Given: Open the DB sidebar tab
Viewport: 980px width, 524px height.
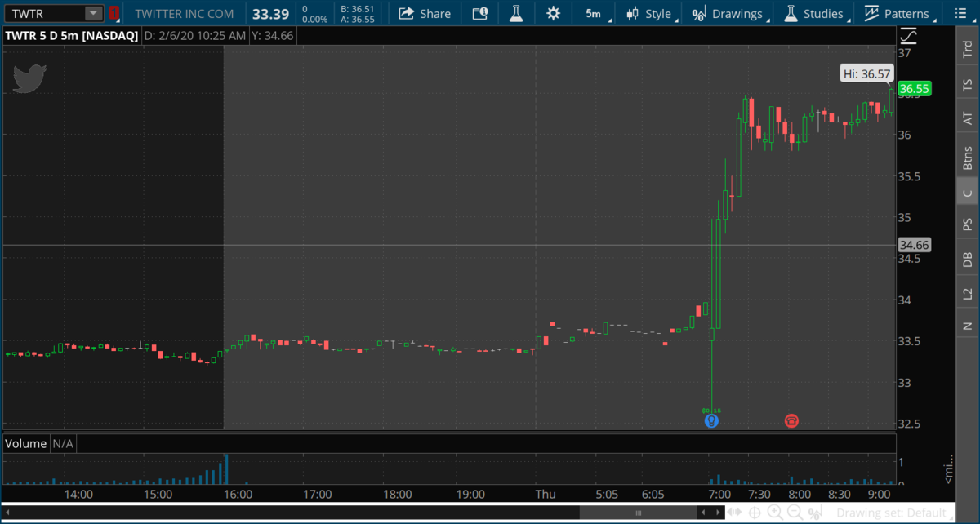Looking at the screenshot, I should 968,259.
